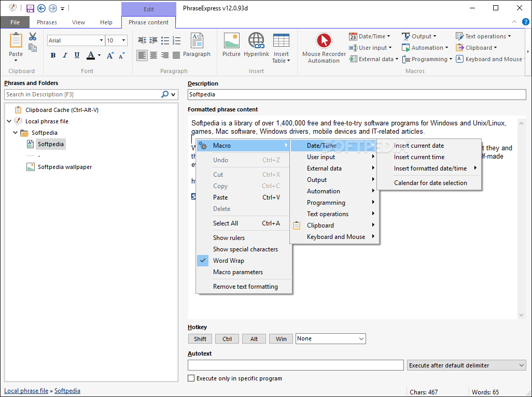Open the External data macros button
Viewport: 532px width, 397px height.
(373, 59)
